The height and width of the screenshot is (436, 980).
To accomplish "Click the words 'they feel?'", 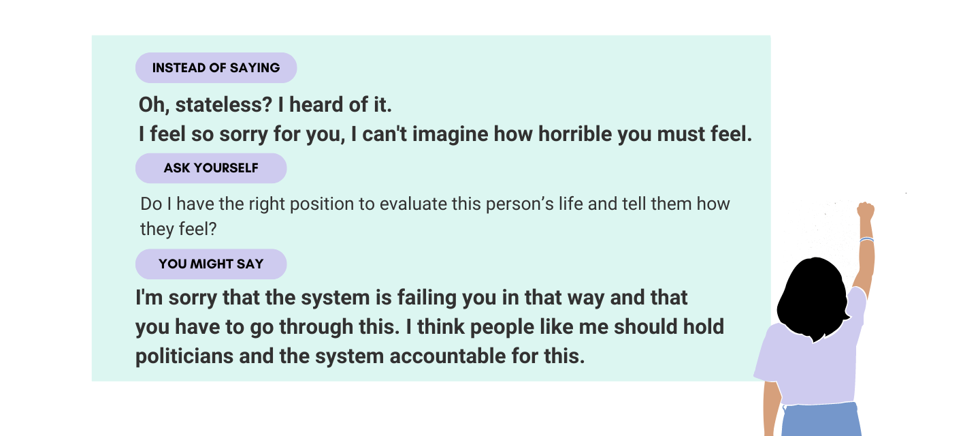I will click(x=178, y=229).
